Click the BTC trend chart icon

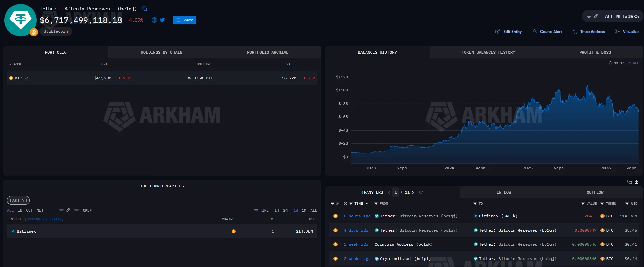point(27,78)
